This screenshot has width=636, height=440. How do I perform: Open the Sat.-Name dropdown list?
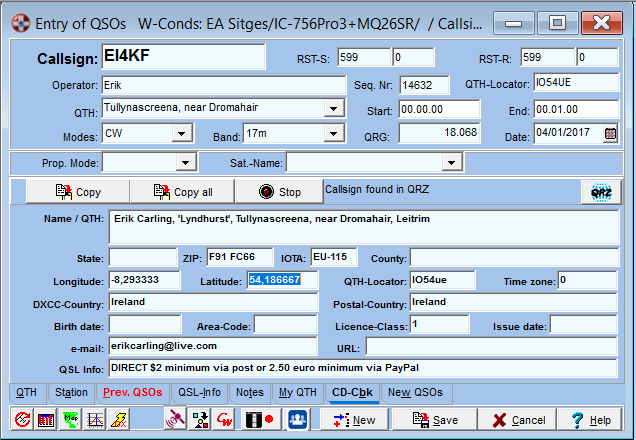point(451,163)
